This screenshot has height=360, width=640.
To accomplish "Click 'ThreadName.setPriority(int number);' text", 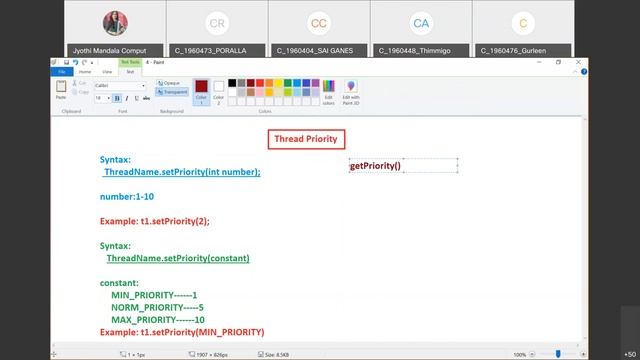I will pos(182,172).
